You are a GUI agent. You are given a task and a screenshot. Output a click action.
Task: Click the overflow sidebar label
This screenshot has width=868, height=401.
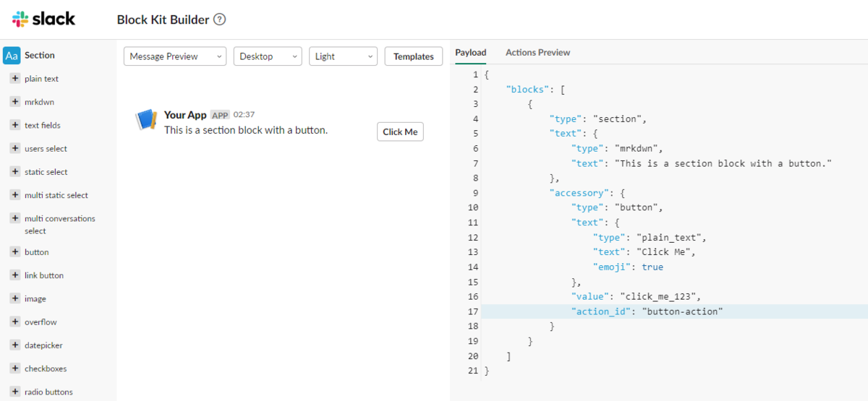[41, 322]
